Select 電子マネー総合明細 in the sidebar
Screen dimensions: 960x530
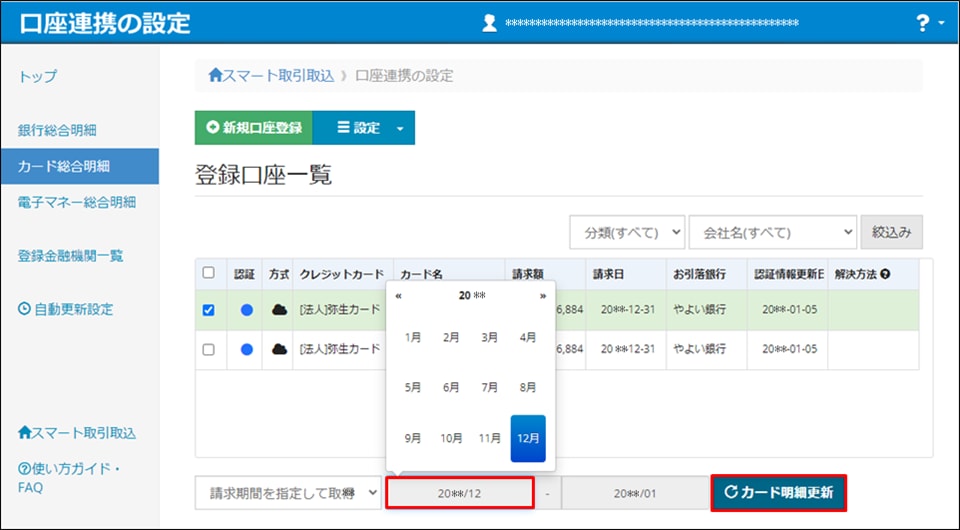77,202
